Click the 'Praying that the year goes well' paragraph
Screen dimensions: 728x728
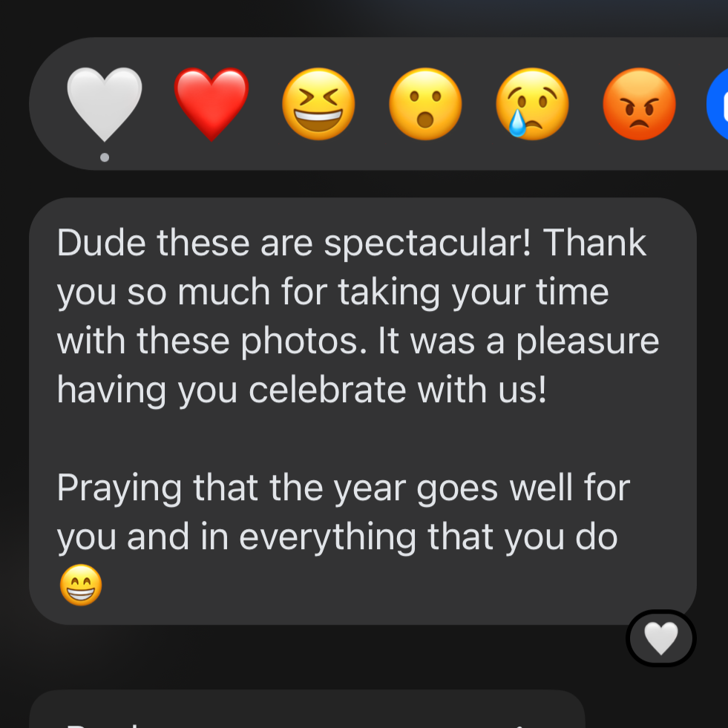pyautogui.click(x=344, y=537)
